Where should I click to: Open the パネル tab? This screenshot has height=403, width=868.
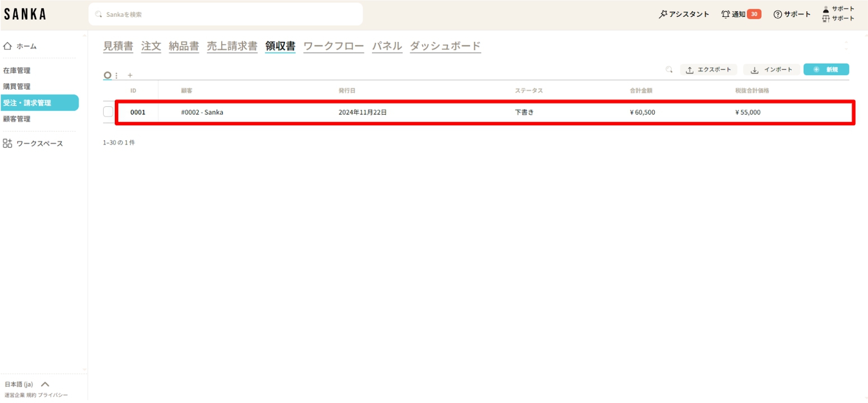coord(387,46)
